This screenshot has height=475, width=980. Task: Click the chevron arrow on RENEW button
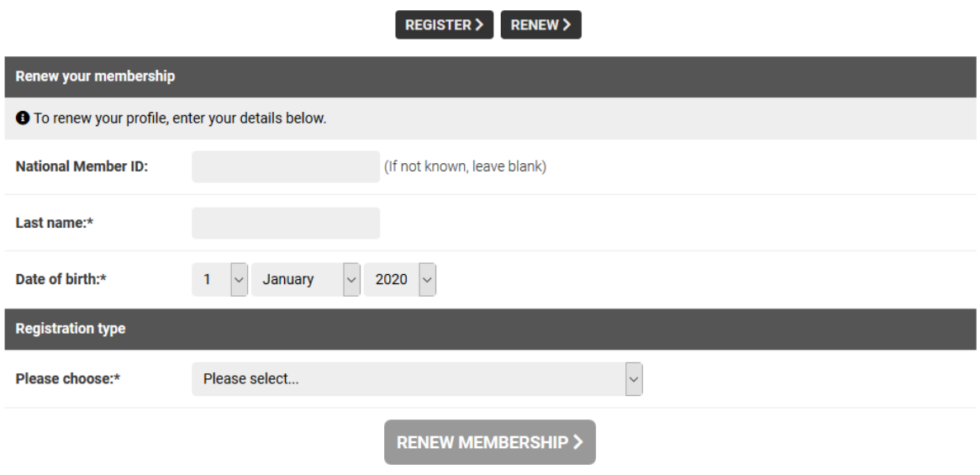tap(566, 24)
